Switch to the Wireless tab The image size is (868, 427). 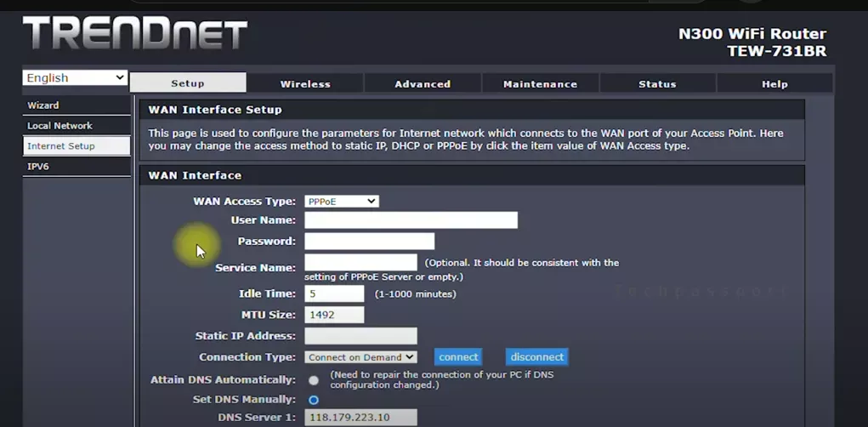tap(305, 83)
